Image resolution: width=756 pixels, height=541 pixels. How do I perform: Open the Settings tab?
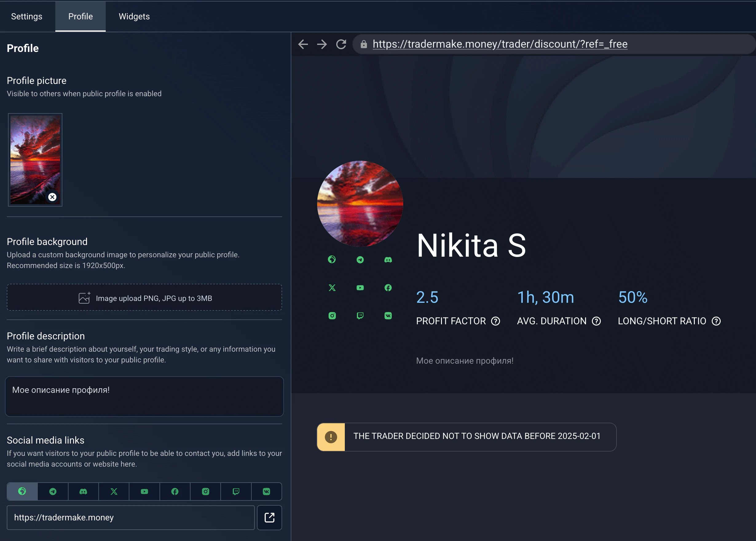[x=27, y=16]
